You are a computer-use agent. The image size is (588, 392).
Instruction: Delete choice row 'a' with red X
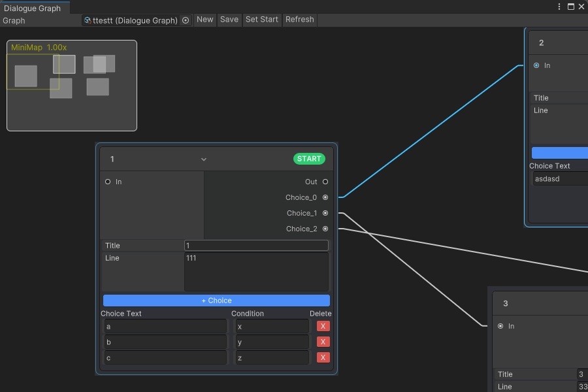(323, 326)
